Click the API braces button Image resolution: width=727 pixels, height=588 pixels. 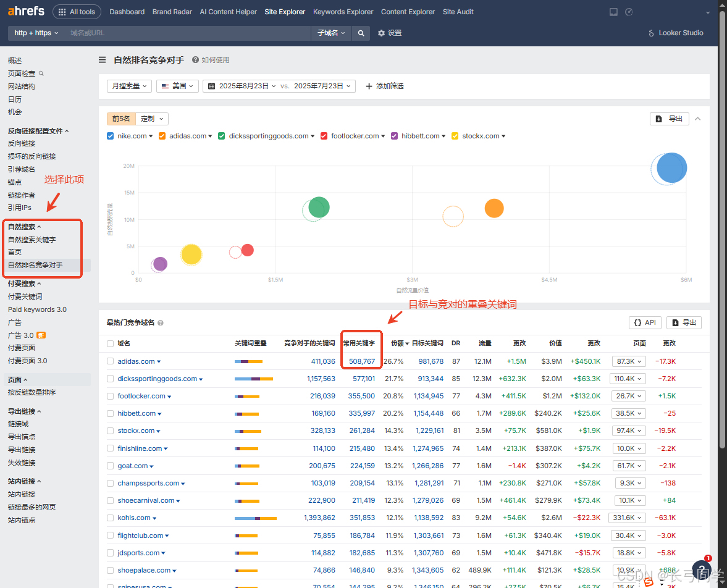[x=645, y=323]
